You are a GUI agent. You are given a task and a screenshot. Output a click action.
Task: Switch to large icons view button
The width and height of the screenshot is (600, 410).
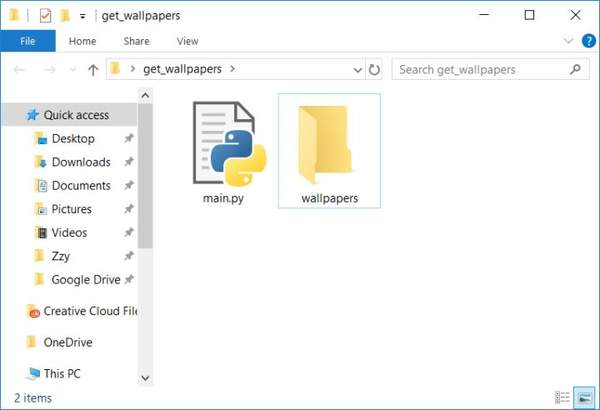click(x=584, y=398)
